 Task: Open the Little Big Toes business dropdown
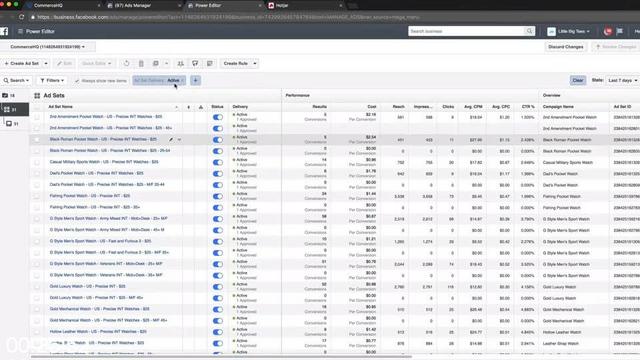click(x=568, y=31)
